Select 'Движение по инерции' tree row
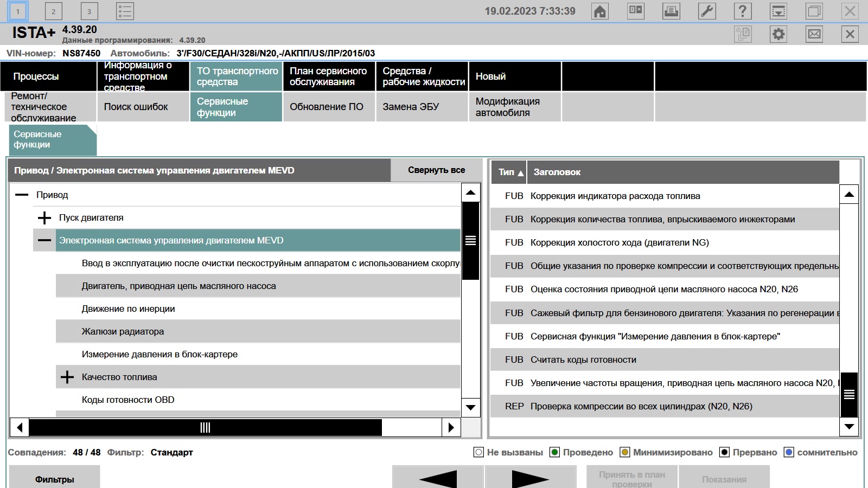Image resolution: width=868 pixels, height=488 pixels. point(258,309)
